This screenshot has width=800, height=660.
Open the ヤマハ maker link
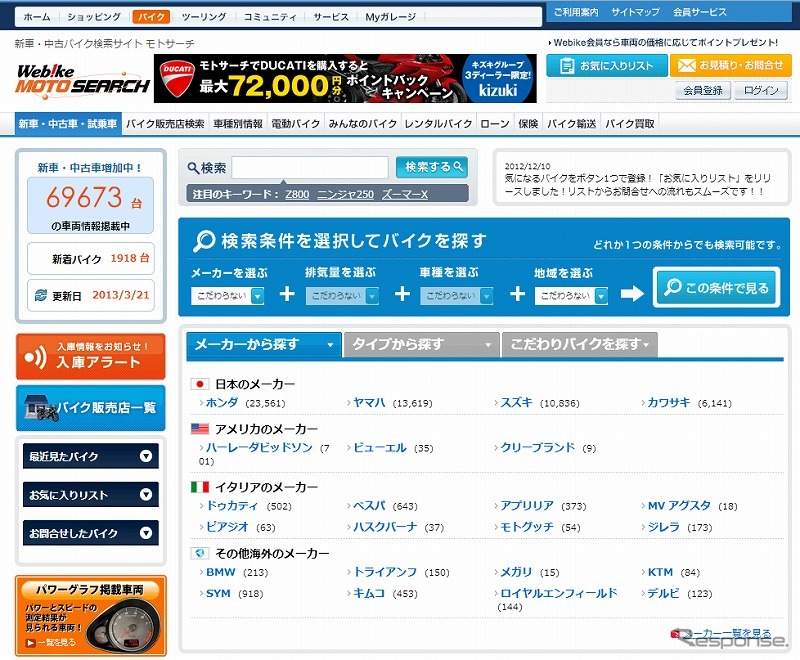tap(369, 402)
